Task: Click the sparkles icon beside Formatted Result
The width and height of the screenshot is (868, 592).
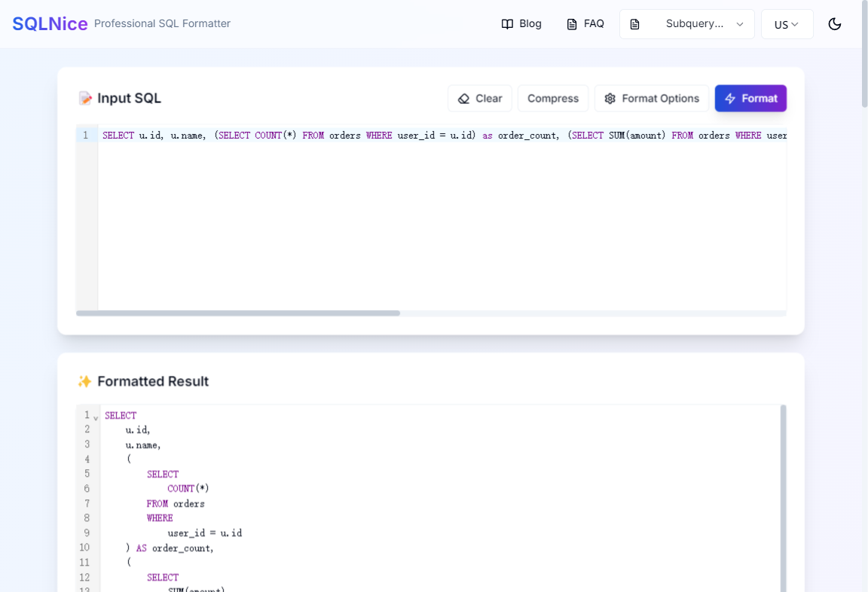Action: click(85, 381)
